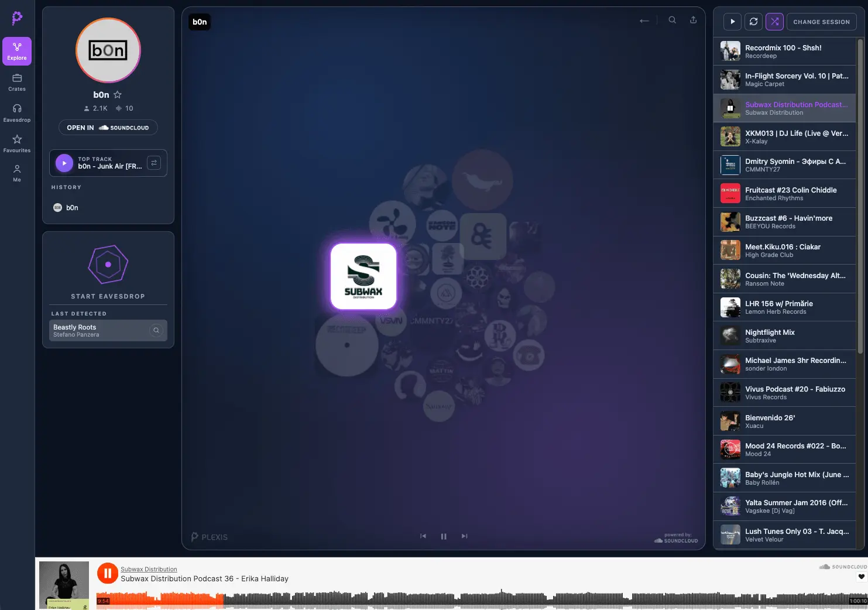Click the share icon in the explorer

click(x=694, y=20)
